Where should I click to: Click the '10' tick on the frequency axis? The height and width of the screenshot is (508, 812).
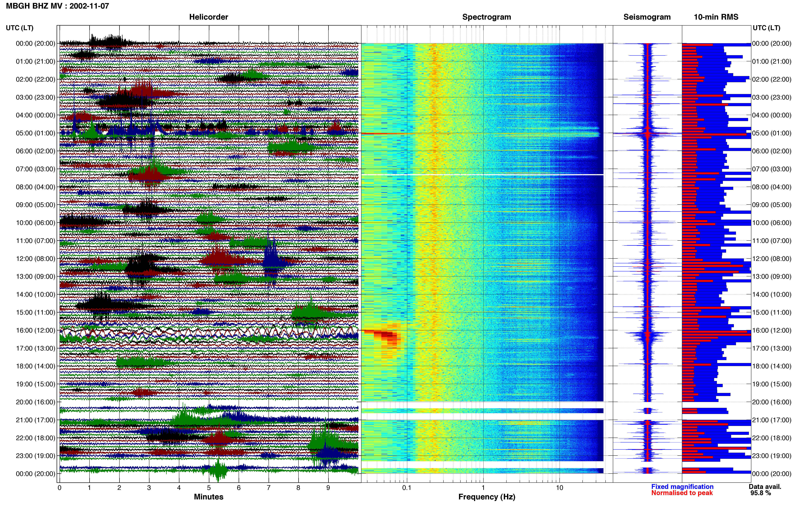[559, 488]
